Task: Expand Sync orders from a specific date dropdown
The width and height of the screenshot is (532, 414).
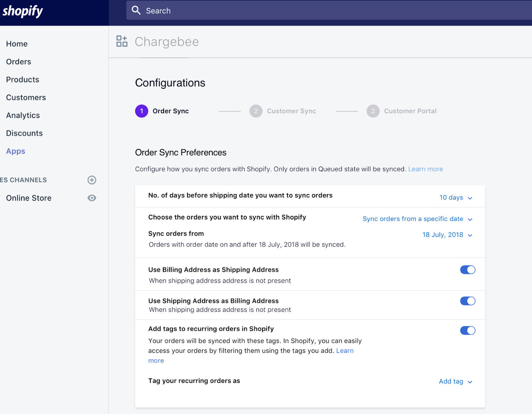Action: (x=417, y=219)
